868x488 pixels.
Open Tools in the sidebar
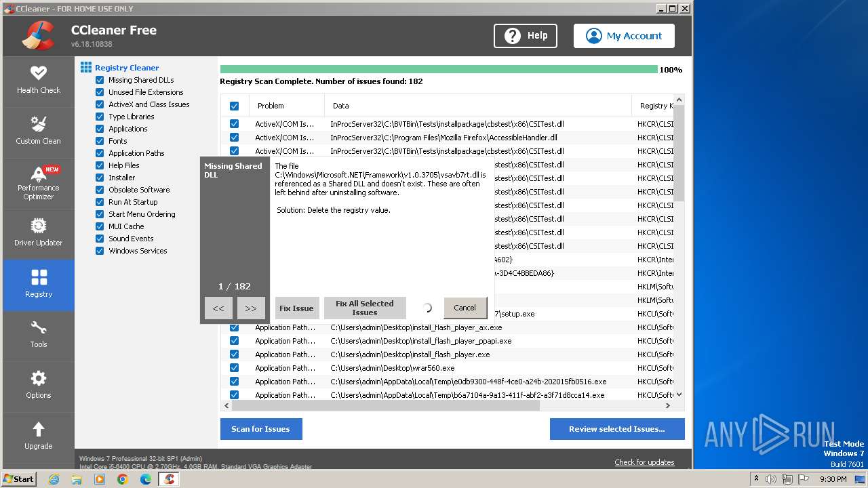coord(38,335)
